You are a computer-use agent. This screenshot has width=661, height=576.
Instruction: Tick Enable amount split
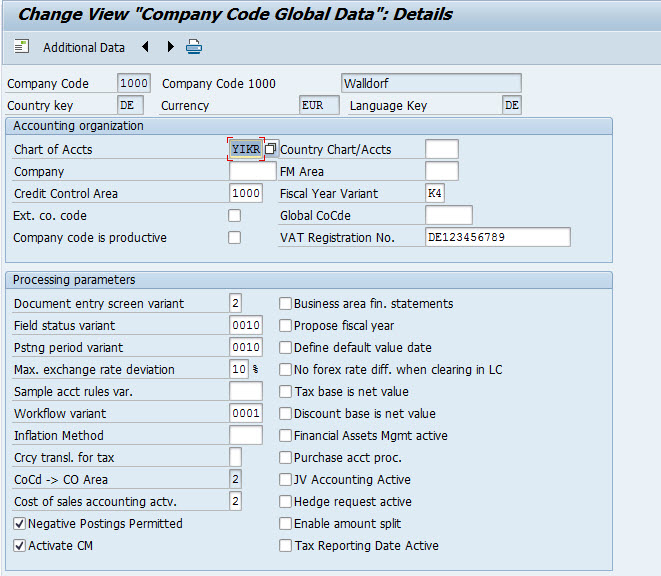[x=285, y=523]
